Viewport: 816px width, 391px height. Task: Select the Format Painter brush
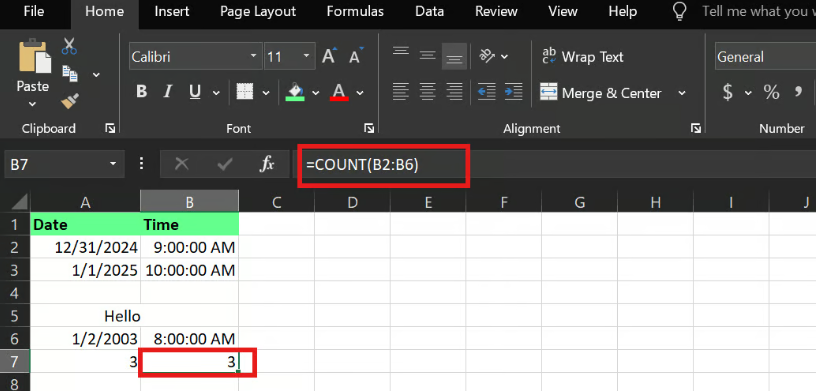click(70, 100)
